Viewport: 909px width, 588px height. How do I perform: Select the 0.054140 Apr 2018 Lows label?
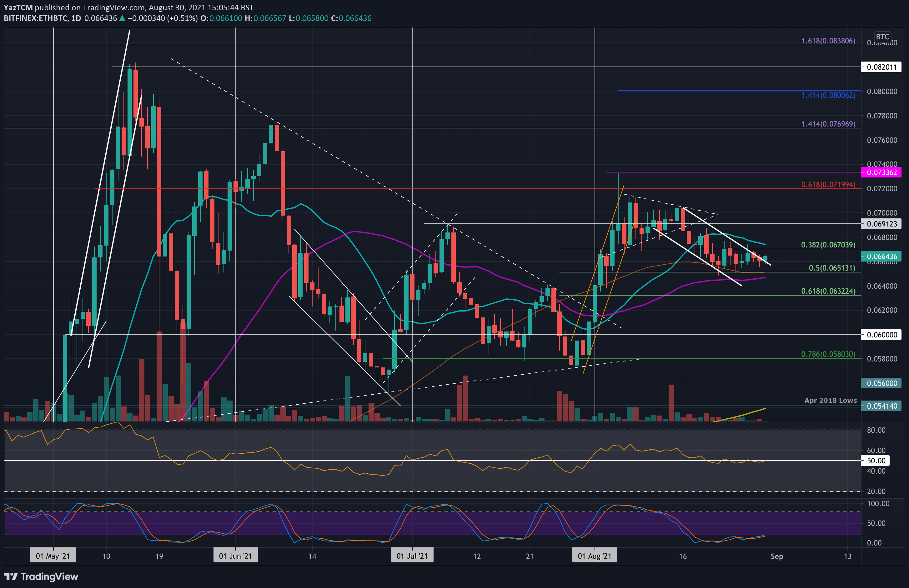(x=881, y=406)
